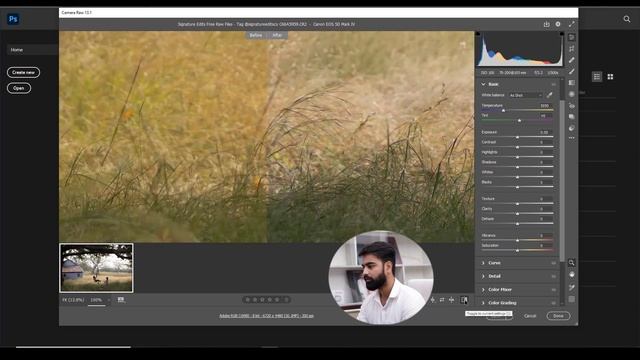Expand the Curve panel
Screen dimensions: 640x360
[x=484, y=263]
